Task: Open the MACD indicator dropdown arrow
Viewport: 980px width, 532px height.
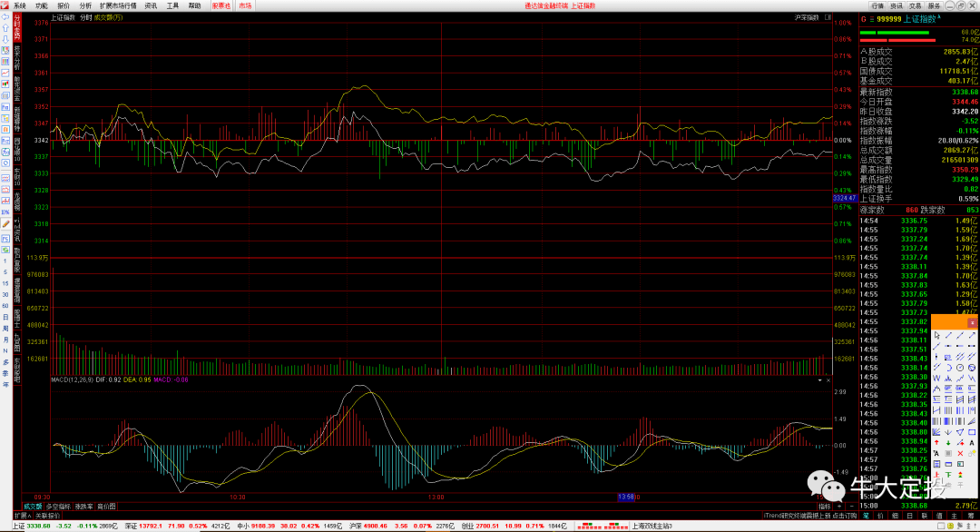Action: (x=819, y=379)
